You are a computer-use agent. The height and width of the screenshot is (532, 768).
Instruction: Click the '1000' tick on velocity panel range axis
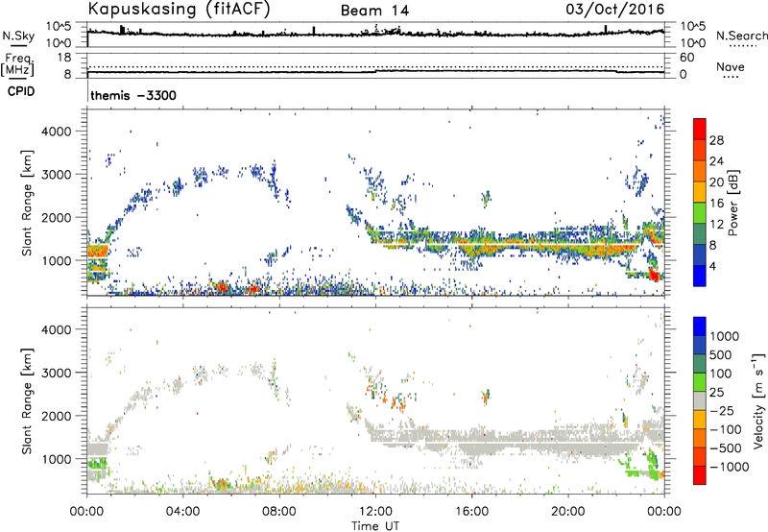[x=57, y=459]
